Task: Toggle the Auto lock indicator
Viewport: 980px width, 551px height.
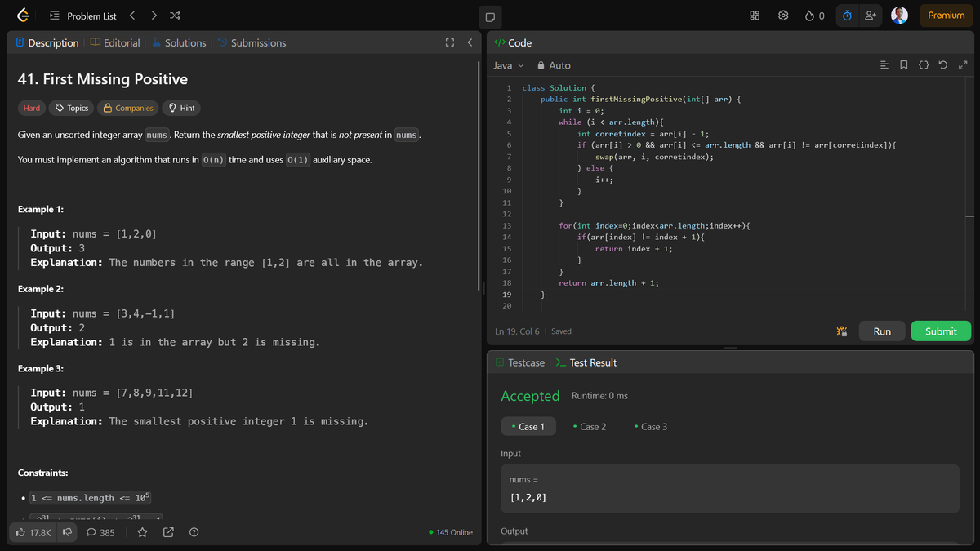Action: (x=554, y=65)
